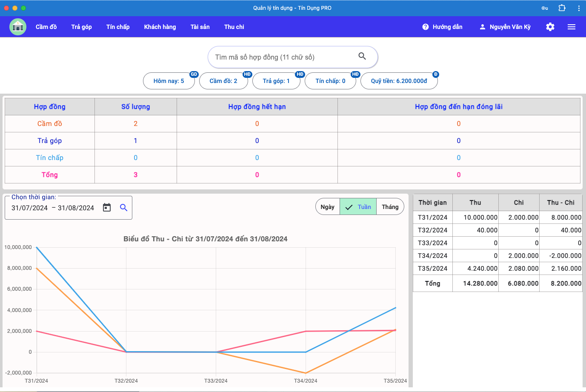Click the 6.080.000 total Chi value

click(523, 283)
